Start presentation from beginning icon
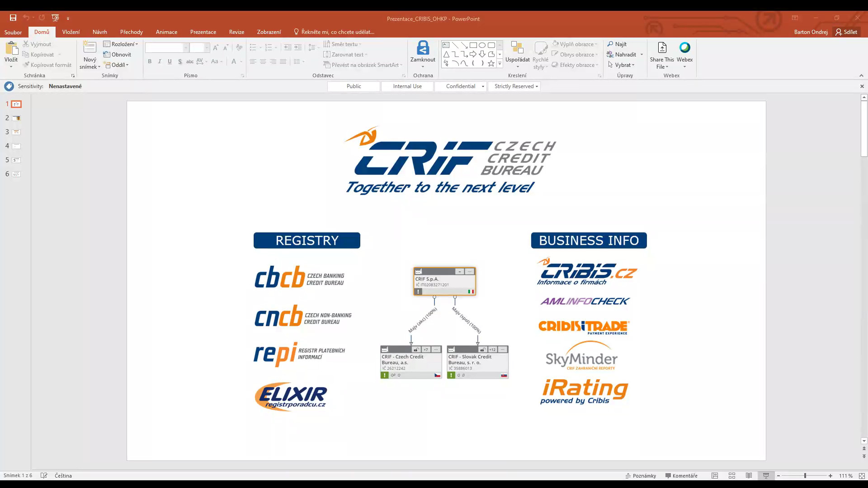The image size is (868, 488). click(x=55, y=18)
